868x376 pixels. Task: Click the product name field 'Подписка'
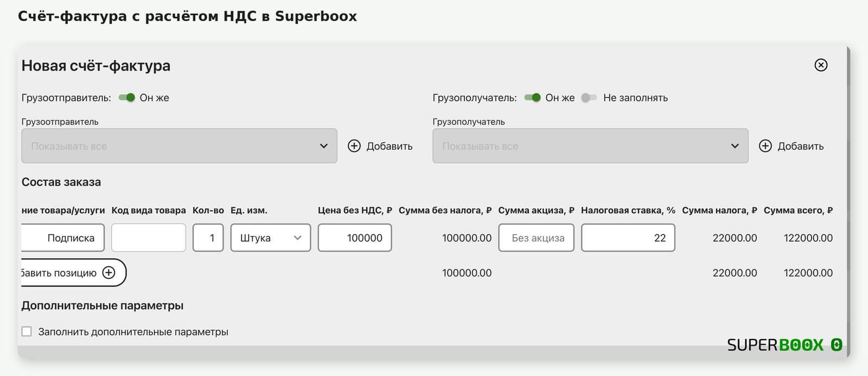(x=63, y=238)
